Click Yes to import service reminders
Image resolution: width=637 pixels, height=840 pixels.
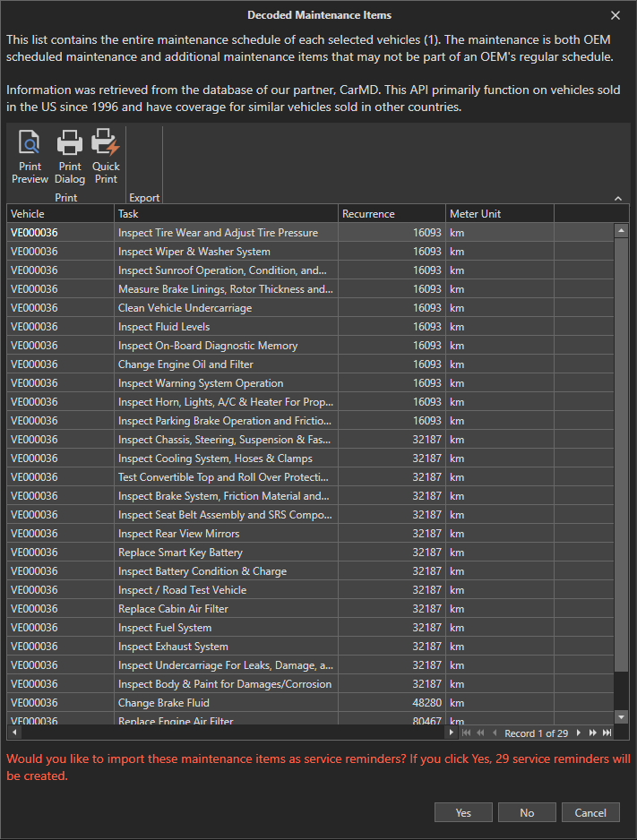463,813
